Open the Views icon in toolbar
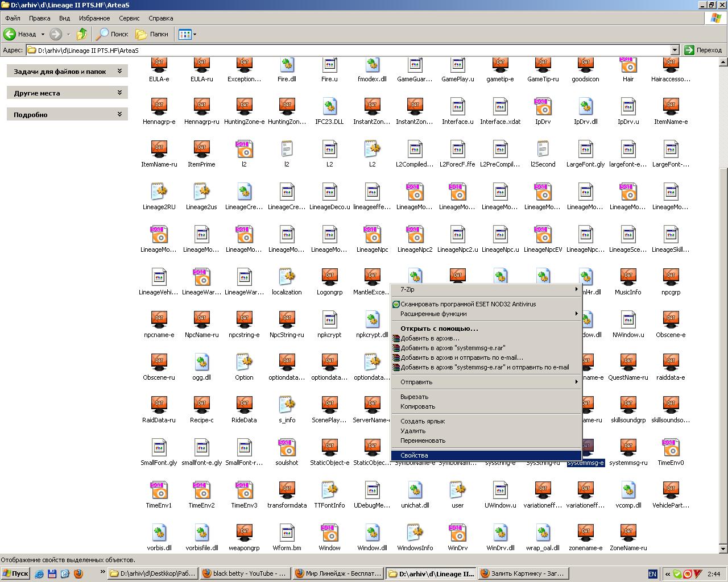The width and height of the screenshot is (728, 582). pos(185,34)
